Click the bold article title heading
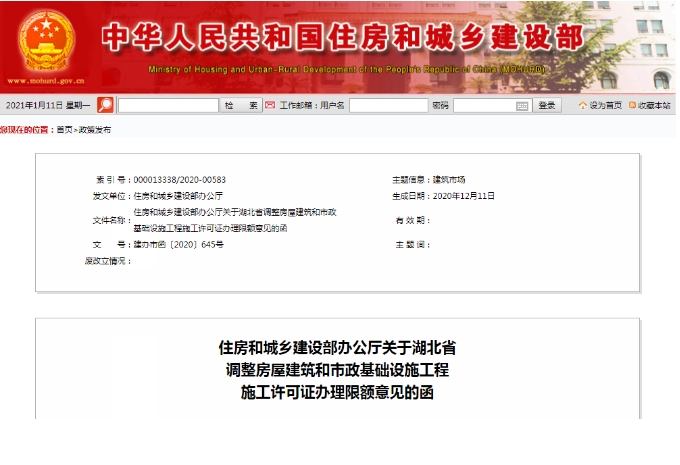The width and height of the screenshot is (680, 465). [337, 370]
